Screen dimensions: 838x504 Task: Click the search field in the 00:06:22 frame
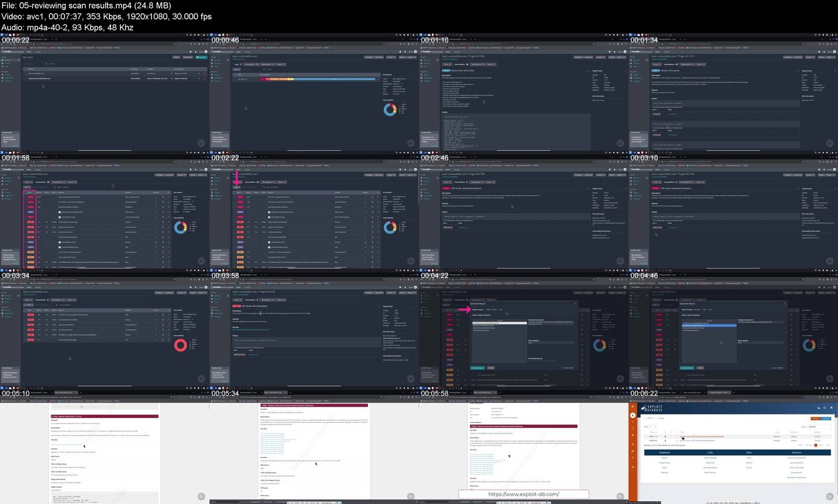pos(820,427)
